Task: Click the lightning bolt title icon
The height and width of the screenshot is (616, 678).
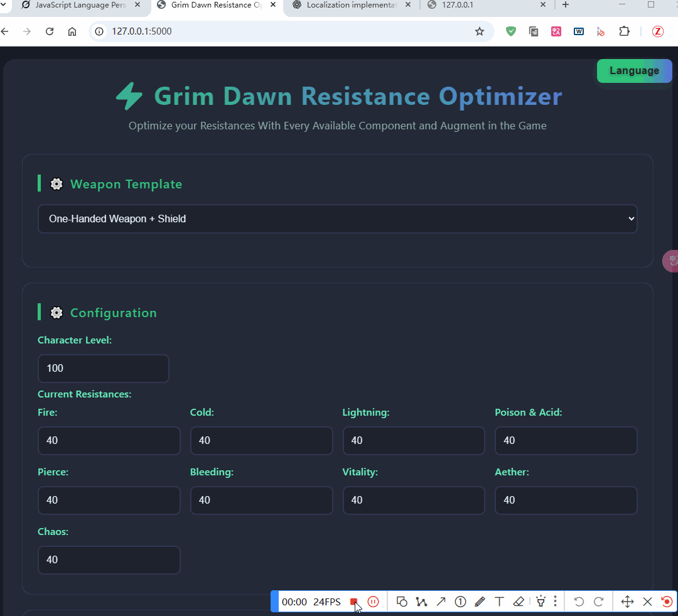Action: 129,96
